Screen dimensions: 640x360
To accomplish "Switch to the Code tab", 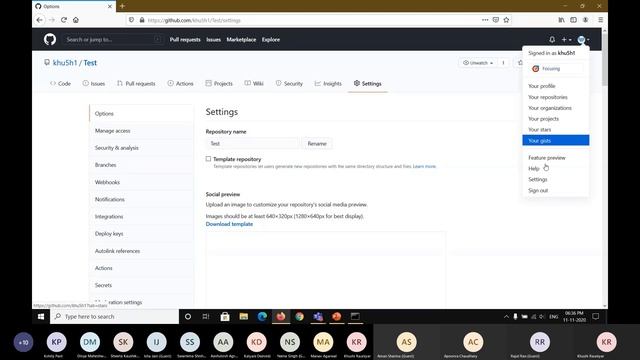I will click(60, 83).
